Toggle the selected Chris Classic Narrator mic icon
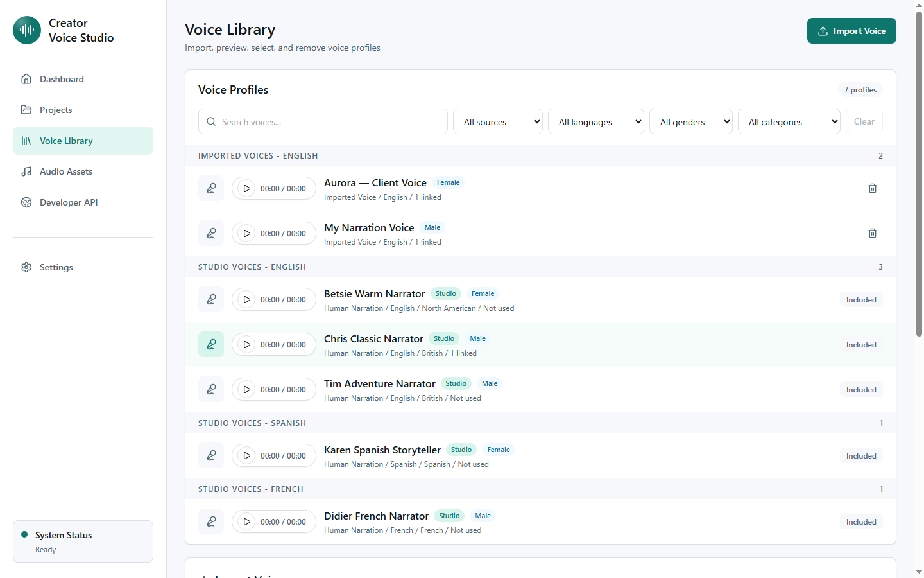This screenshot has width=924, height=578. point(211,344)
